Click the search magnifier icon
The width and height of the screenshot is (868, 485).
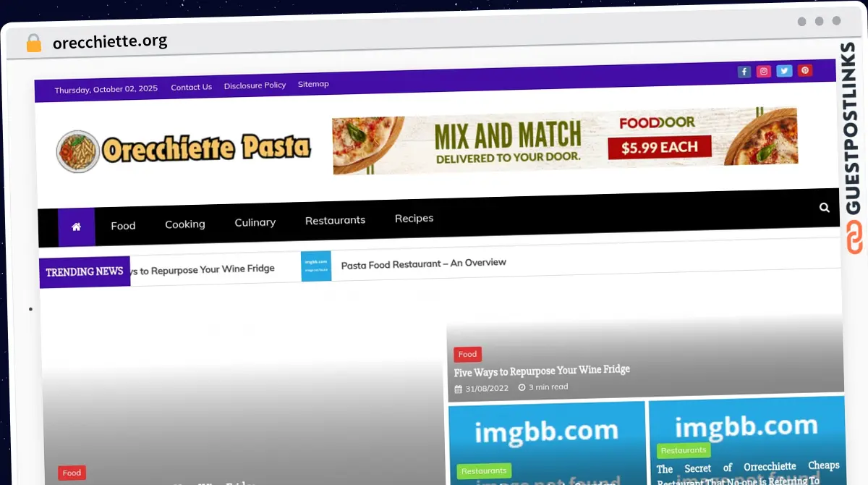point(825,208)
